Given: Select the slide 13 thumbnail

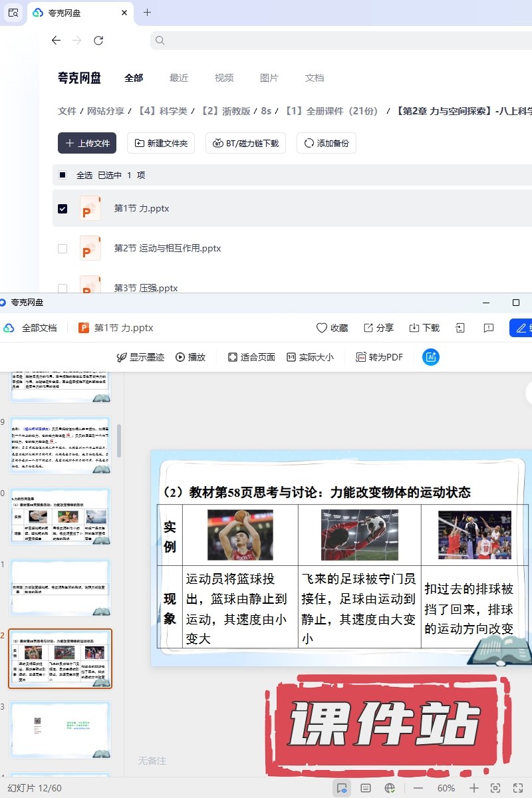Looking at the screenshot, I should pyautogui.click(x=61, y=730).
